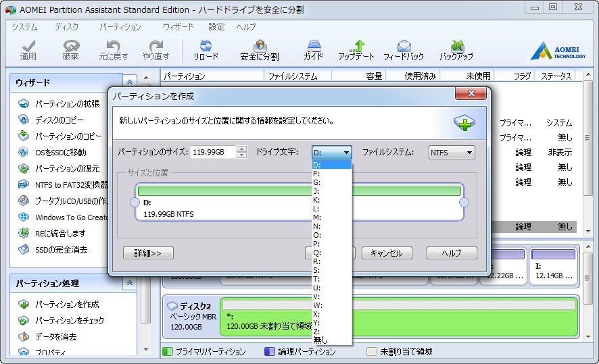Choose Z: in drive letter list
Screen dimensions: 599x364
point(331,332)
